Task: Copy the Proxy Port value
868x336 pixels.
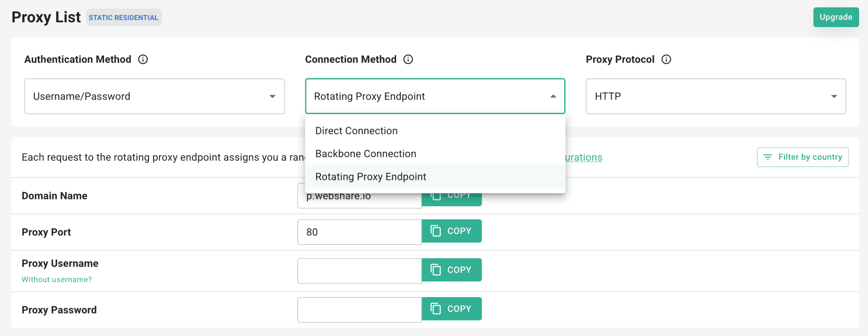Action: click(x=452, y=231)
